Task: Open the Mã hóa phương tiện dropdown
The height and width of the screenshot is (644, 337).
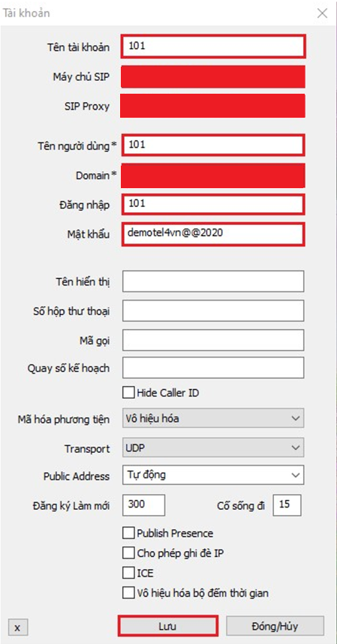Action: tap(213, 418)
